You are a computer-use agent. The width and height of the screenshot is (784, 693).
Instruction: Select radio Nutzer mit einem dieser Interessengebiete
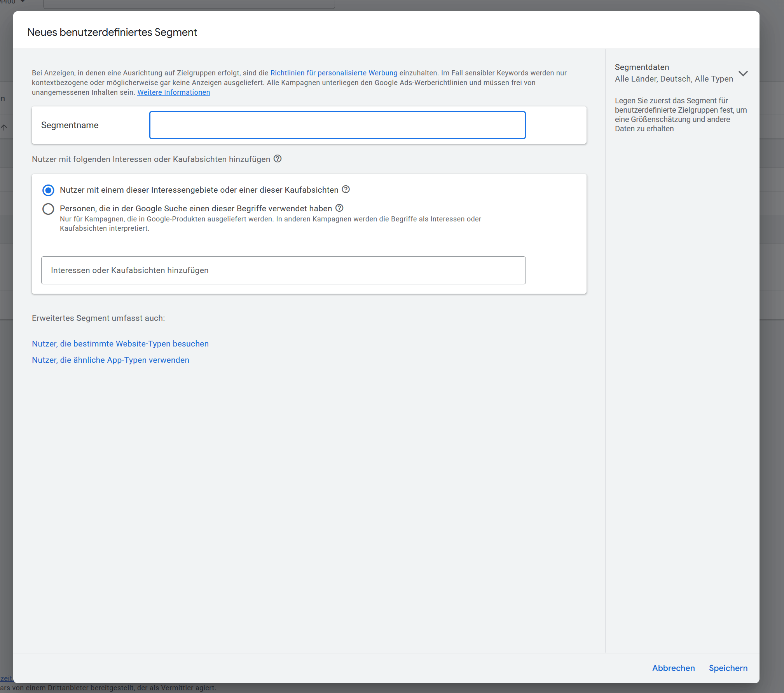(x=48, y=190)
